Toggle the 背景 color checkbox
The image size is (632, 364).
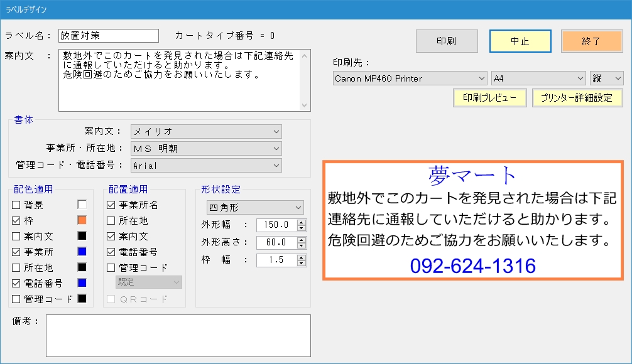coord(16,205)
